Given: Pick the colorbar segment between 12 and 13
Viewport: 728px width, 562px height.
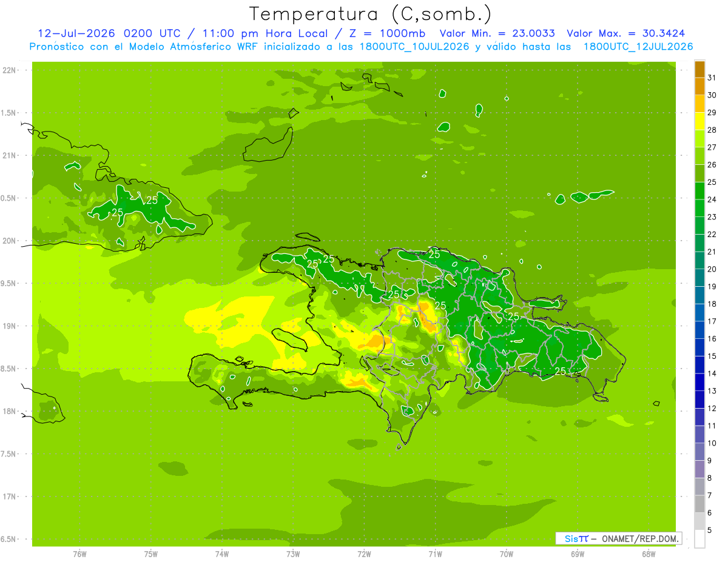Looking at the screenshot, I should [699, 400].
